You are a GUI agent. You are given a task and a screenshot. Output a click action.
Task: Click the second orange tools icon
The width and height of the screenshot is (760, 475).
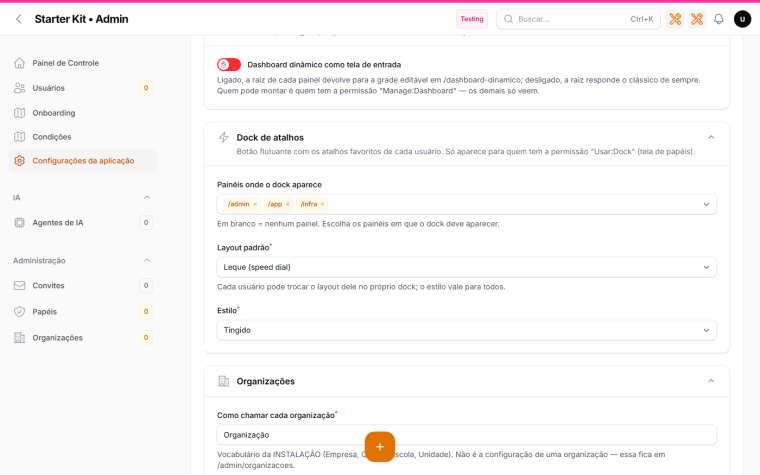pos(697,19)
